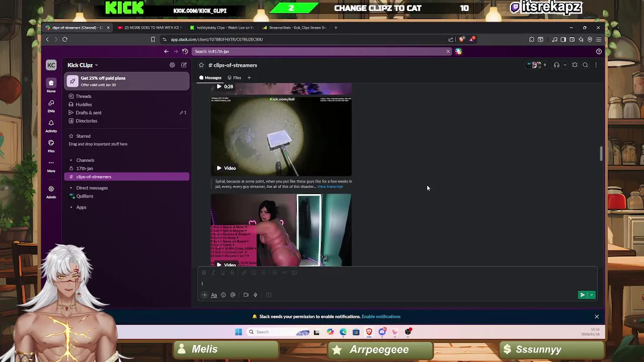Open Quillians direct message
This screenshot has width=644, height=362.
point(127,196)
